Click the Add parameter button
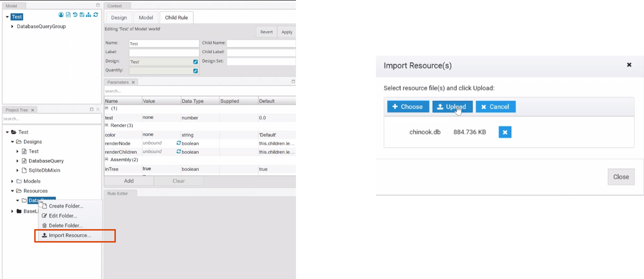Image resolution: width=644 pixels, height=279 pixels. (129, 181)
